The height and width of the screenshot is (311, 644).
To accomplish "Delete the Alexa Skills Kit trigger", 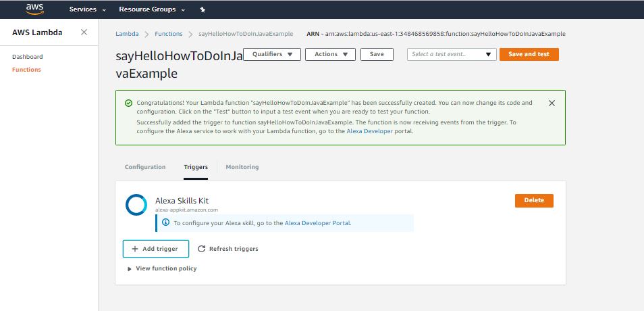I will click(534, 200).
